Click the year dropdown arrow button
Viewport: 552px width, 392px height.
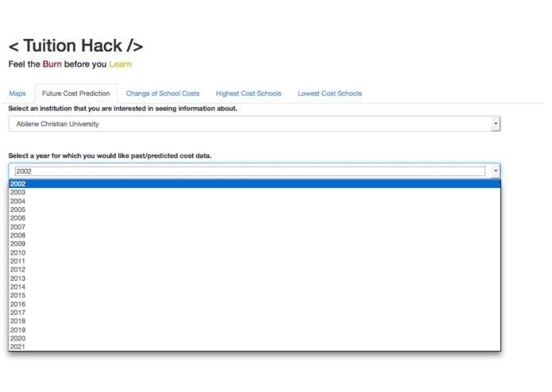[x=496, y=171]
